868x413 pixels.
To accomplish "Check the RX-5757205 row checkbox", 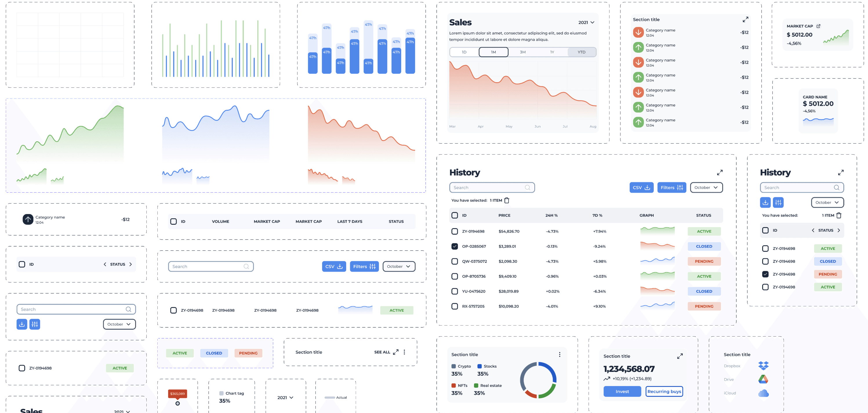I will [x=455, y=306].
